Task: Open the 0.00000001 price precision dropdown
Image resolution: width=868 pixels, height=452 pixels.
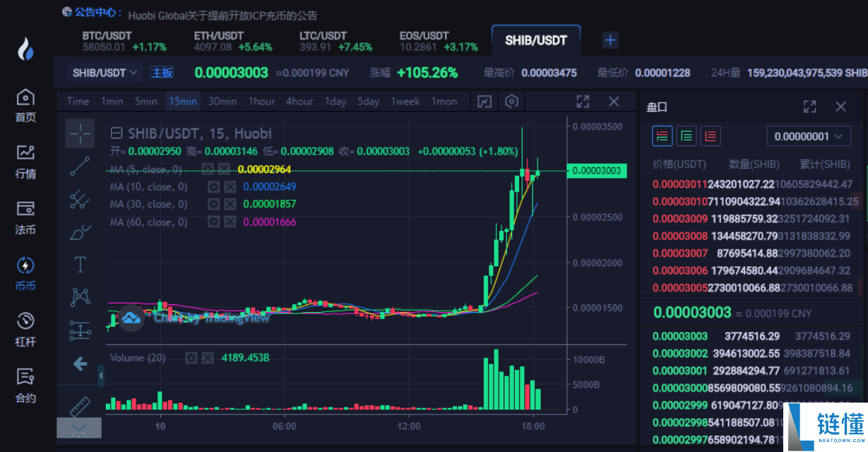Action: (x=808, y=136)
